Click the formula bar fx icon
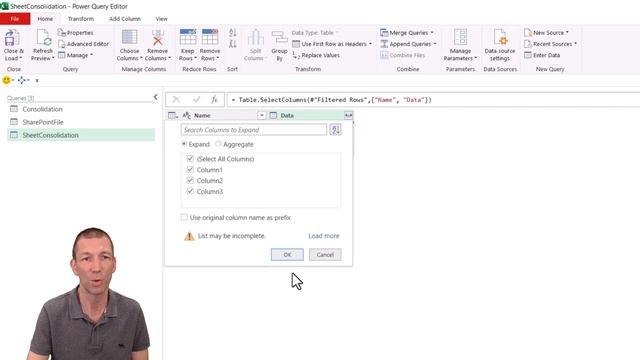The image size is (640, 360). [x=214, y=100]
